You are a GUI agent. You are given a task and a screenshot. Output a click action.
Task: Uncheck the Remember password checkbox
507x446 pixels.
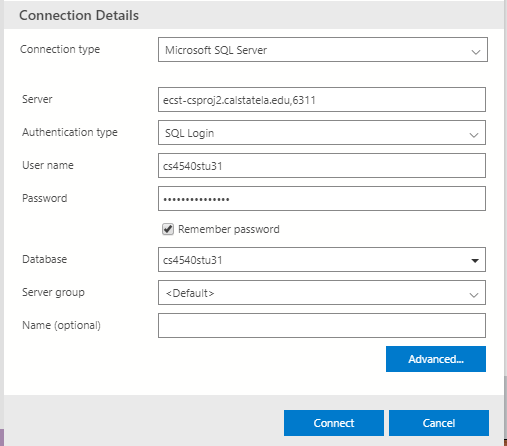[x=168, y=229]
